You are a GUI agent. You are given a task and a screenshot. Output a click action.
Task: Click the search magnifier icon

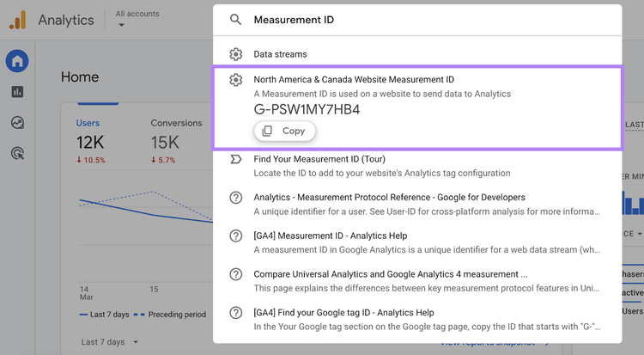click(x=235, y=19)
